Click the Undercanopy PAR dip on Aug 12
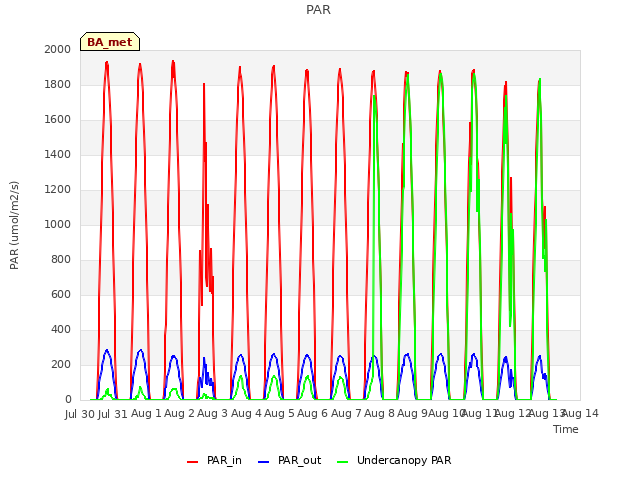Screen dimensions: 640x480 coord(510,325)
